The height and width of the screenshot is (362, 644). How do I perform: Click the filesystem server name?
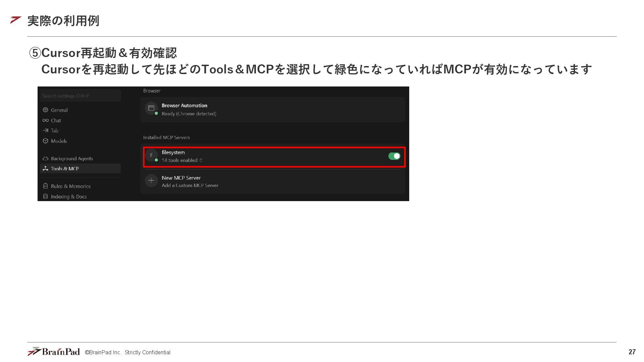click(173, 153)
